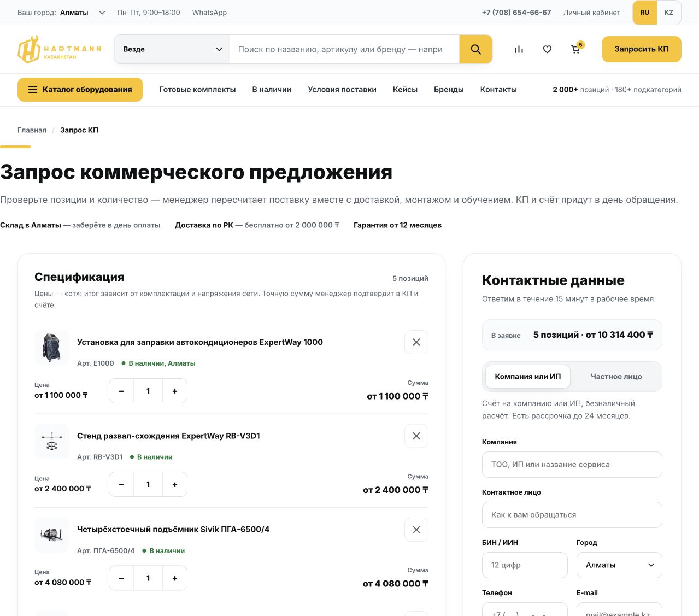Select Компания или ИП customer type
699x616 pixels.
(x=528, y=377)
